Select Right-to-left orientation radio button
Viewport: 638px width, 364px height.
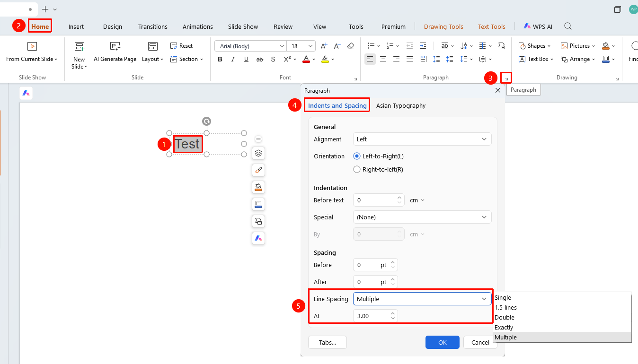(357, 169)
